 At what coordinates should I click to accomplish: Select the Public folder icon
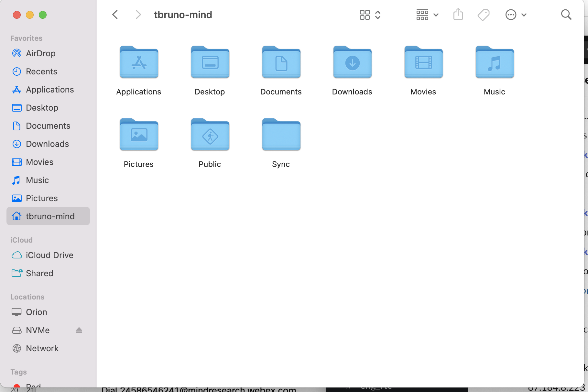pyautogui.click(x=210, y=135)
